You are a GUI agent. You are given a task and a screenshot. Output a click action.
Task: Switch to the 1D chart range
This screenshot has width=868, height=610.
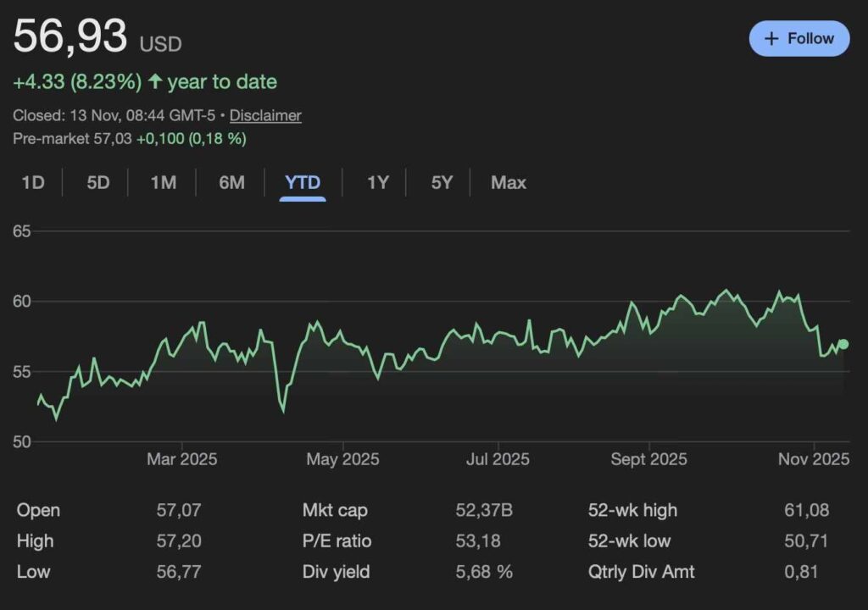point(33,182)
